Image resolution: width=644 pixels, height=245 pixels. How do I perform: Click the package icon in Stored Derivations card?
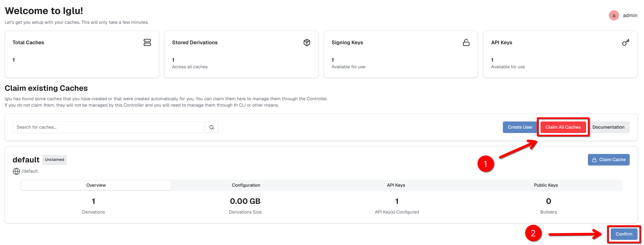(x=307, y=42)
